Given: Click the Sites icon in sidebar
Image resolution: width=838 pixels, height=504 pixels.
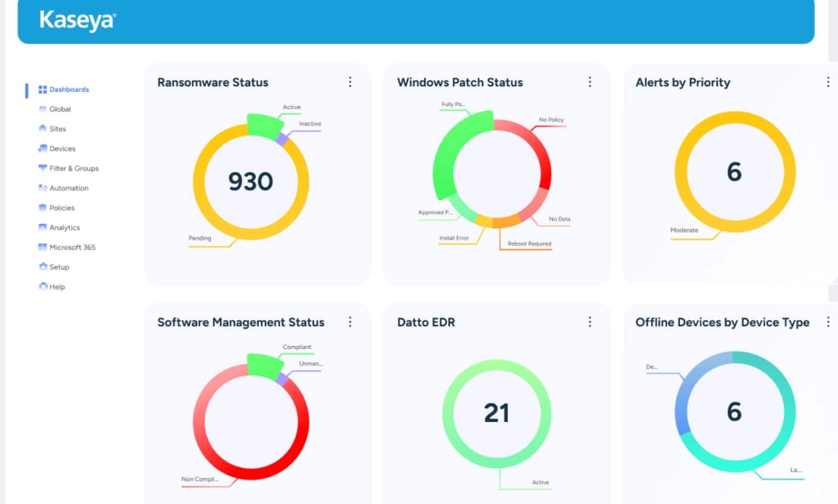Looking at the screenshot, I should tap(43, 129).
